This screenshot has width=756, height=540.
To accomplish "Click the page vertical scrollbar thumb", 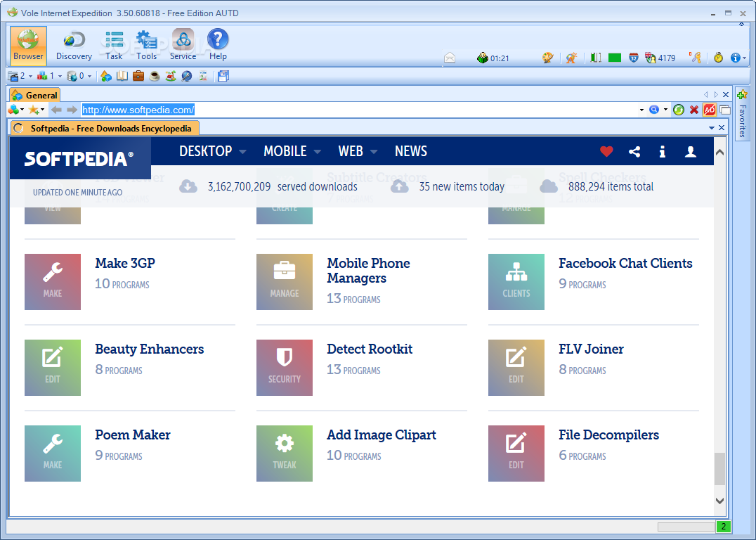I will pos(719,468).
